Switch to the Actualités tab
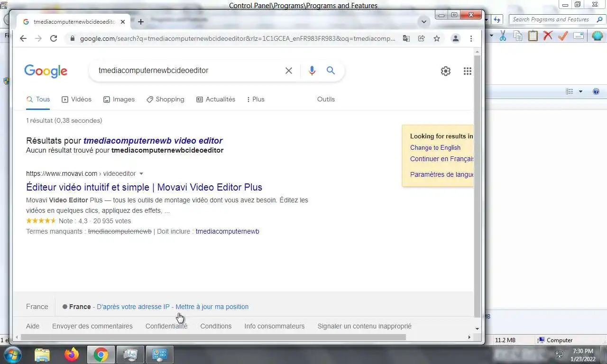Screen dimensions: 607x364 (x=216, y=99)
